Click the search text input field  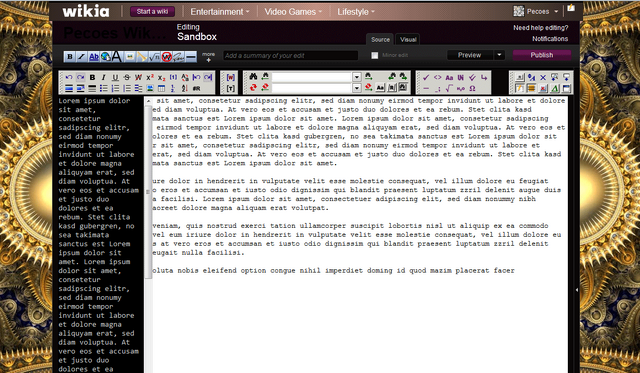(311, 77)
